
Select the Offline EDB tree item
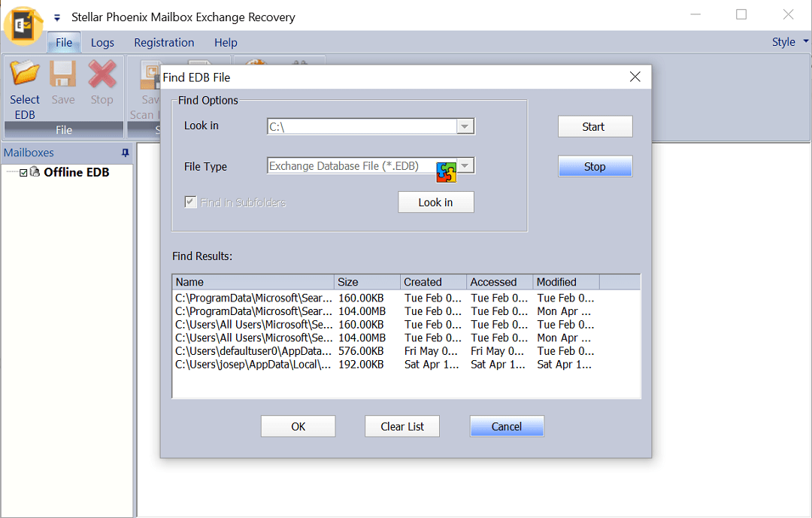(77, 172)
